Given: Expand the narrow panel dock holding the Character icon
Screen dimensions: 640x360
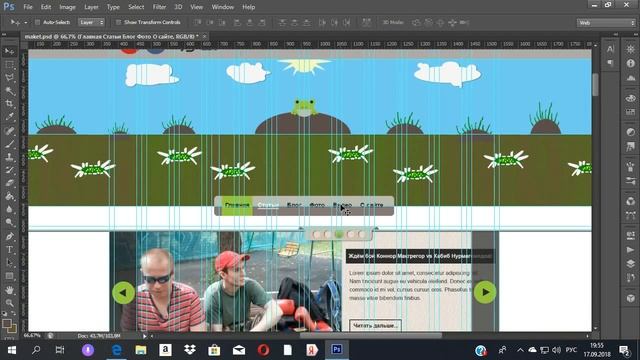Looking at the screenshot, I should (616, 35).
